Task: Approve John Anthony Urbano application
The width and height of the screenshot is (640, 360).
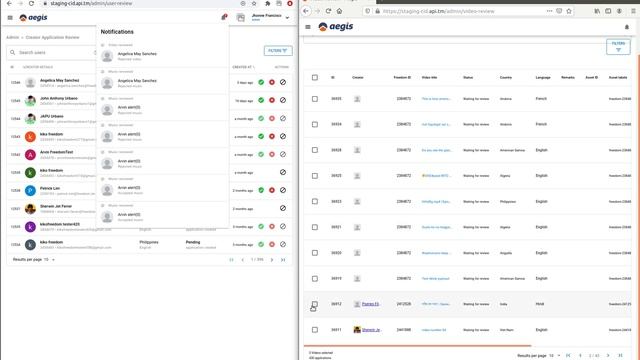Action: (x=261, y=100)
